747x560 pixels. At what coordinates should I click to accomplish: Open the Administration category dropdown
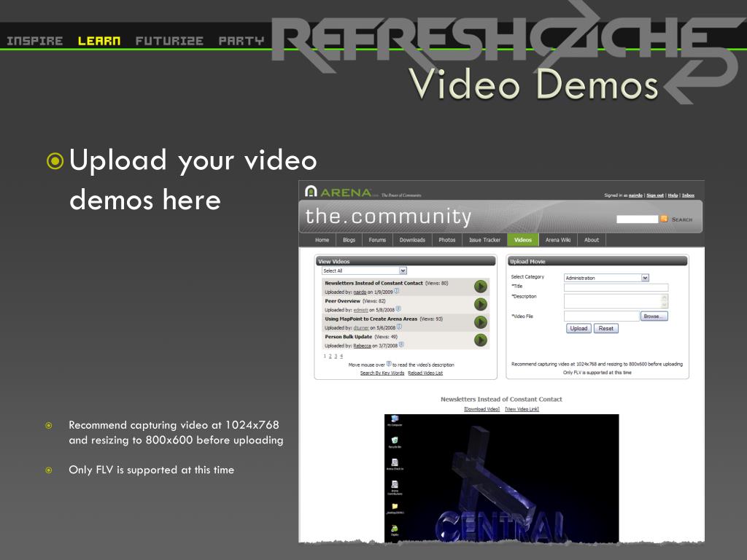click(x=645, y=278)
